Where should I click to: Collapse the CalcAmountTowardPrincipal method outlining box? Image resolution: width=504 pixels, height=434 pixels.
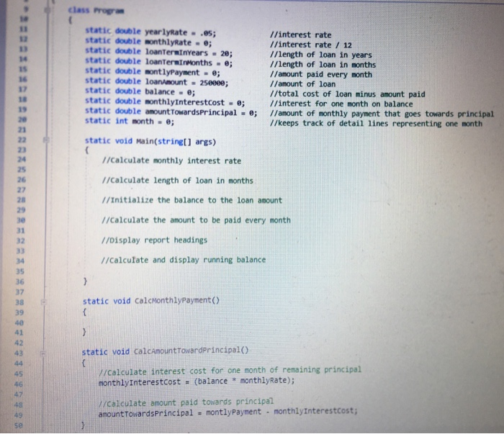tap(42, 353)
